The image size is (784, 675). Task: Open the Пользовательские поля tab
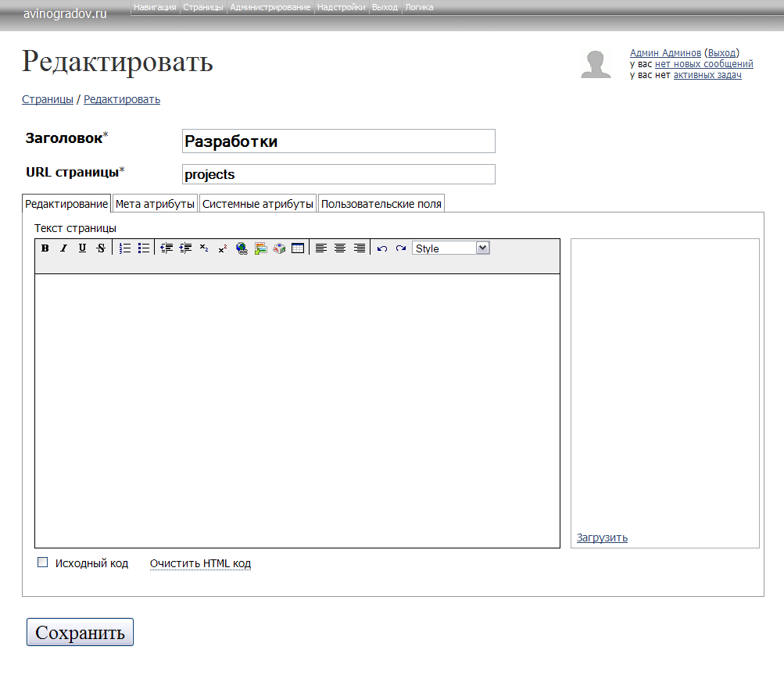[381, 204]
